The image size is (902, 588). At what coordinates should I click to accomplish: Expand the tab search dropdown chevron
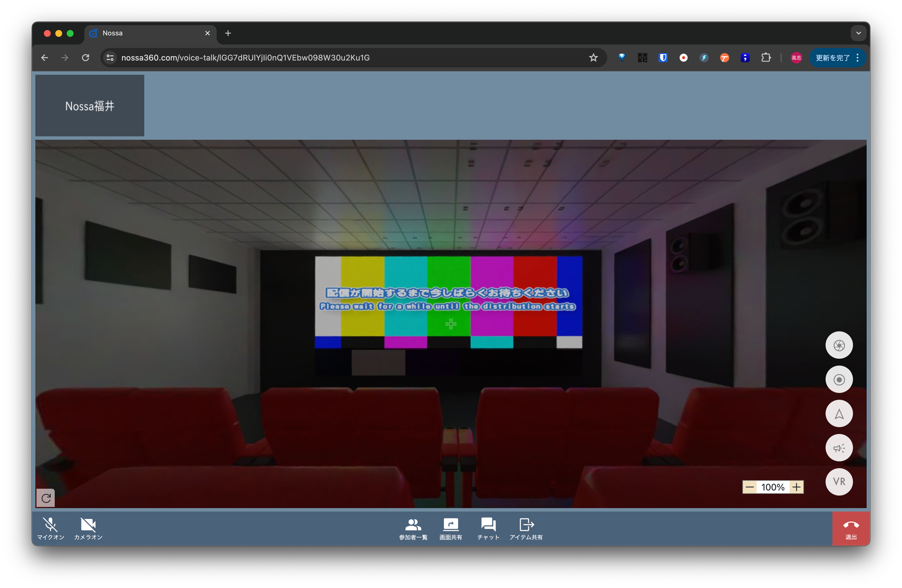click(x=858, y=33)
